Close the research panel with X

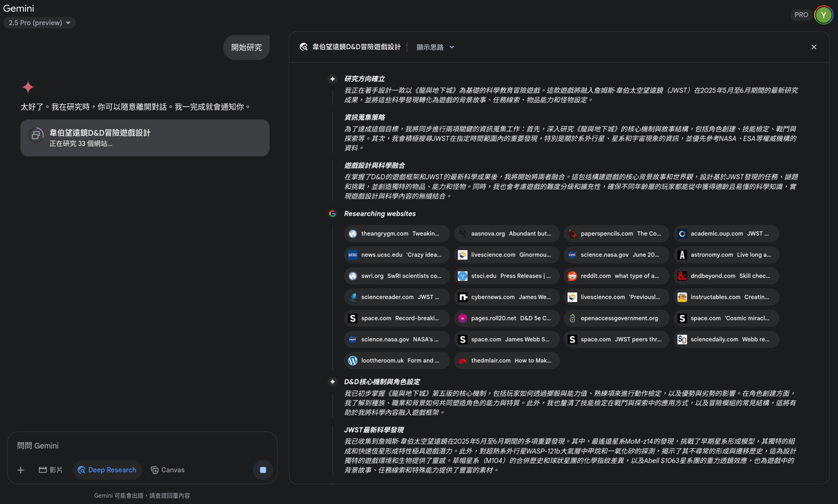click(x=814, y=47)
